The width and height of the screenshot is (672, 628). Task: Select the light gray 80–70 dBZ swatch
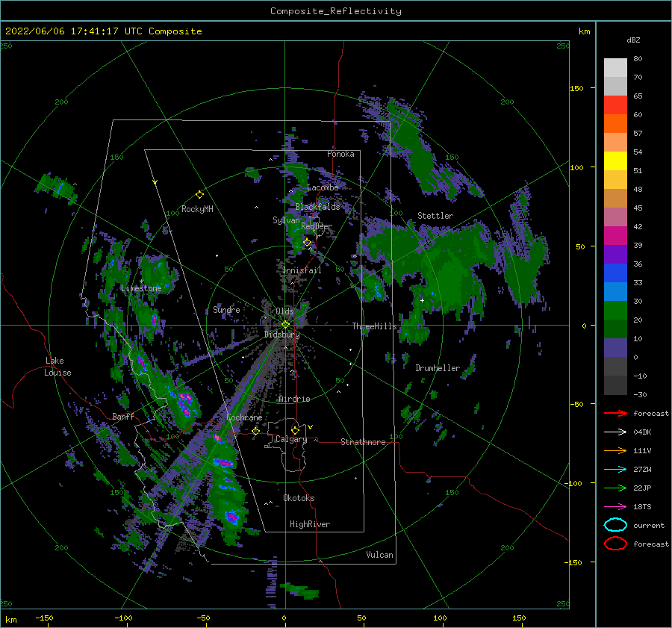pos(615,68)
